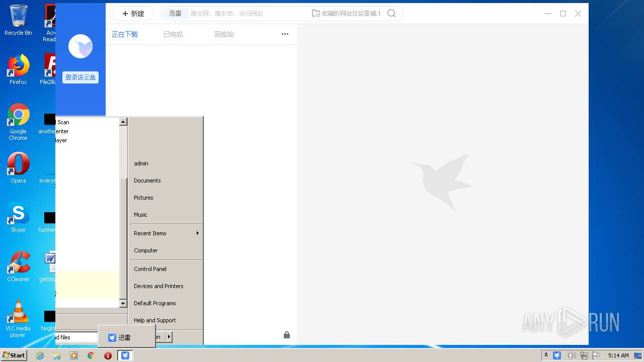644x362 pixels.
Task: Open Windows Explorer folder taskbar icon
Action: point(57,355)
